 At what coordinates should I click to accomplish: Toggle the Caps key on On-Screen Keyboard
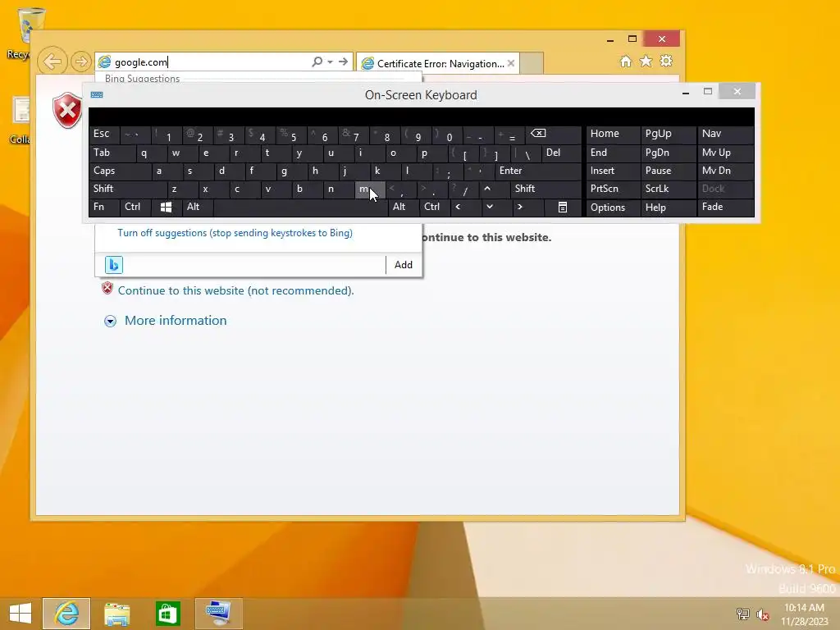coord(120,171)
